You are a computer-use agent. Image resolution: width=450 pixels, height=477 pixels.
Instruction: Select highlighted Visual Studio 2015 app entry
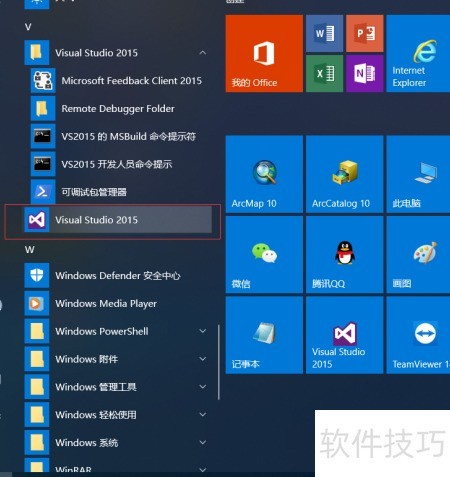pyautogui.click(x=117, y=220)
